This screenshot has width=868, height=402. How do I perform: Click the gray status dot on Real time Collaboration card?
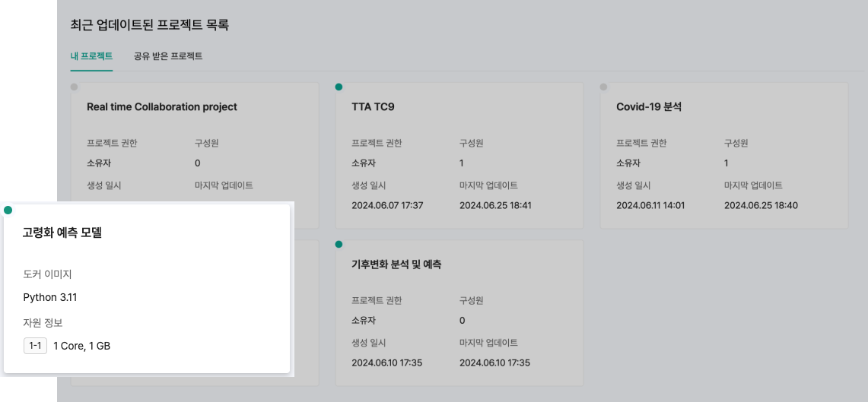click(x=74, y=87)
